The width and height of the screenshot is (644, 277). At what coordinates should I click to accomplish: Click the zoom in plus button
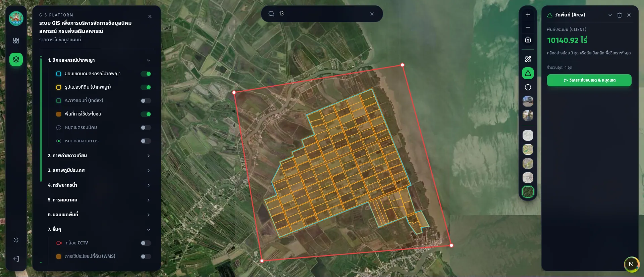pos(528,15)
